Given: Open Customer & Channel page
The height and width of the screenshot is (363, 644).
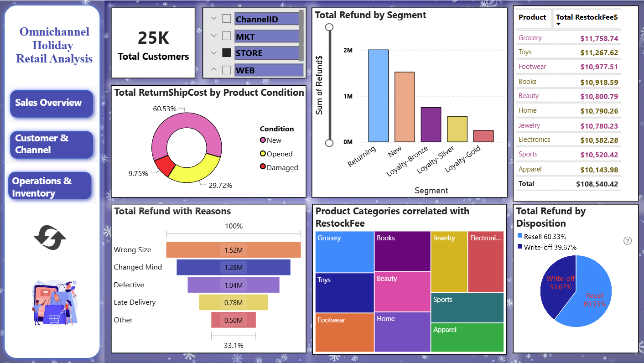Looking at the screenshot, I should (x=52, y=145).
